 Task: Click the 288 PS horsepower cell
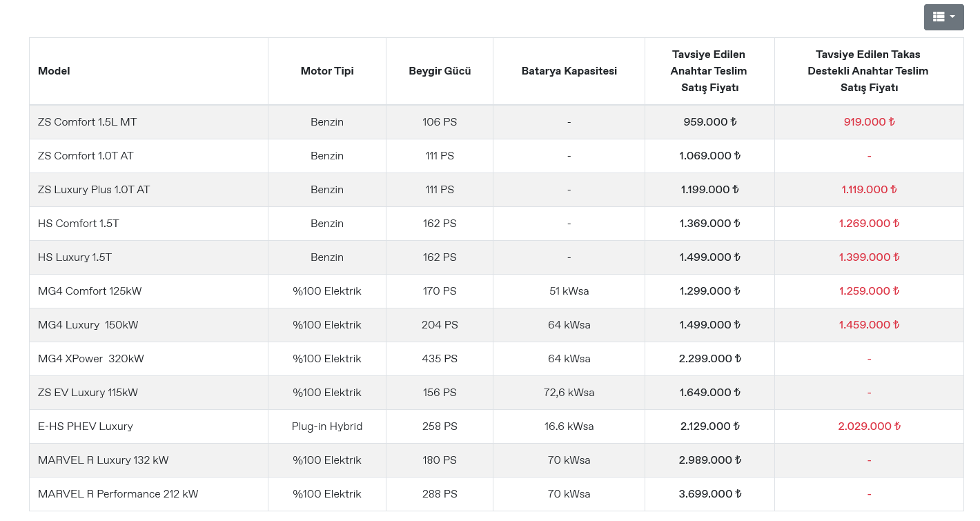(440, 494)
